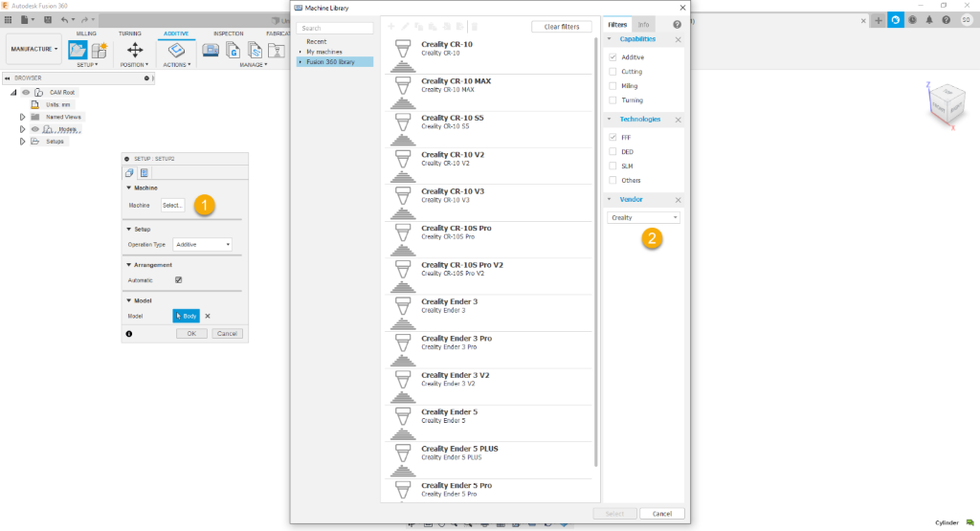Viewport: 980px width, 531px height.
Task: Click the Machine Library search field
Action: point(335,28)
